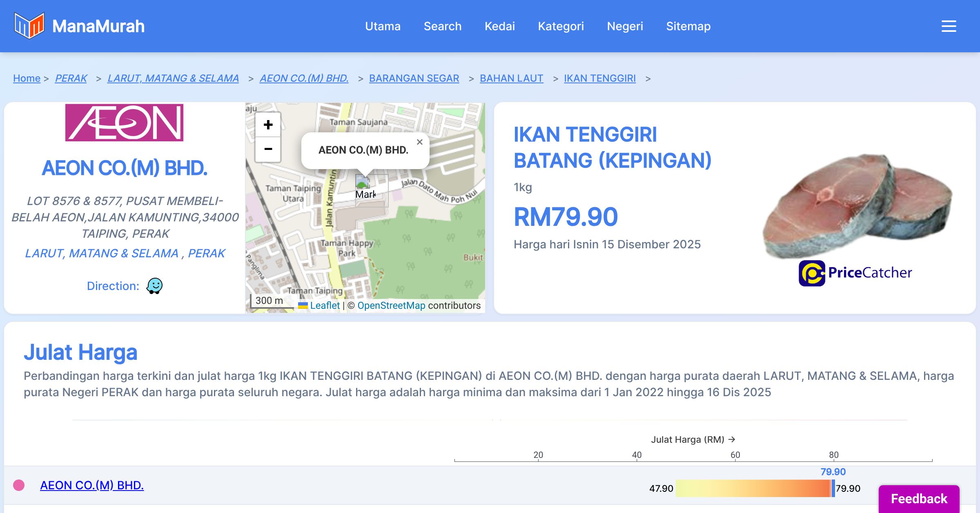Click the AEON store logo
Image resolution: width=980 pixels, height=513 pixels.
[x=124, y=123]
